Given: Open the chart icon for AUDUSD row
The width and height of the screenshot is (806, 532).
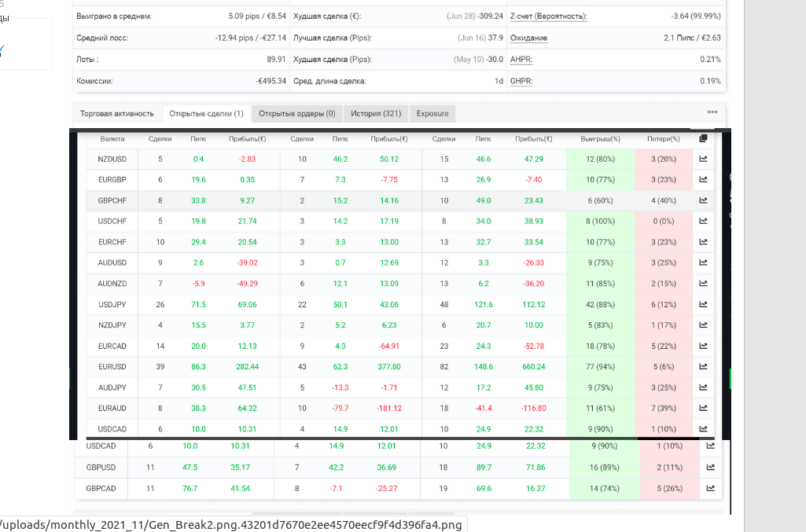Looking at the screenshot, I should tap(703, 262).
